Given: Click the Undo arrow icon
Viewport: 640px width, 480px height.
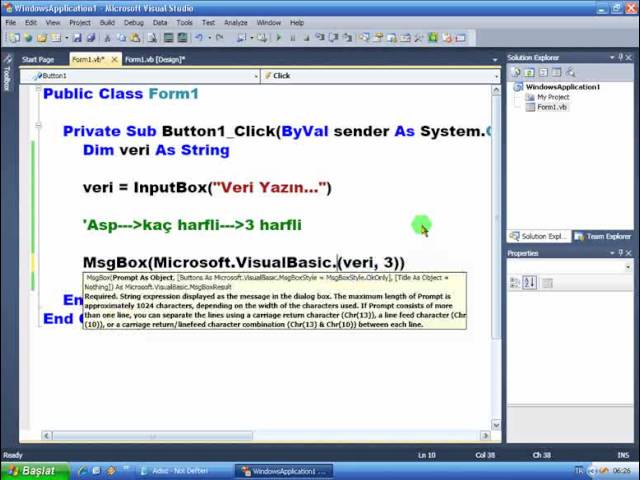Looking at the screenshot, I should (199, 38).
